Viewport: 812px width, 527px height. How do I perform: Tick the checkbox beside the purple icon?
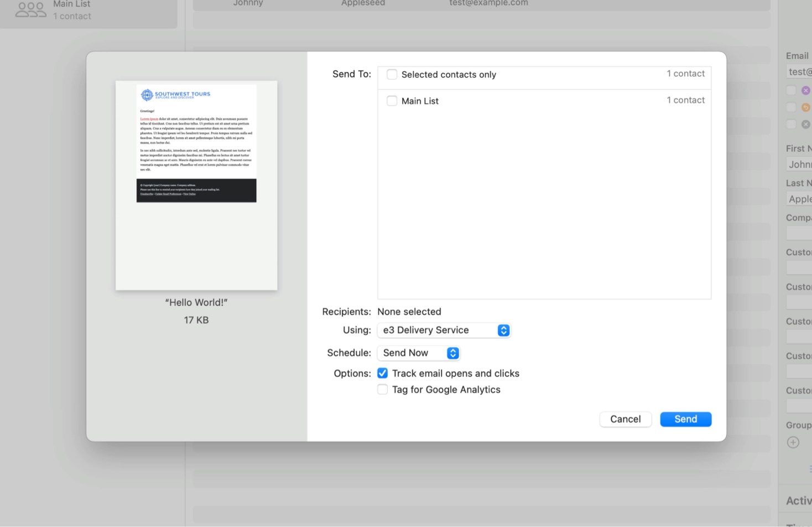[x=791, y=90]
